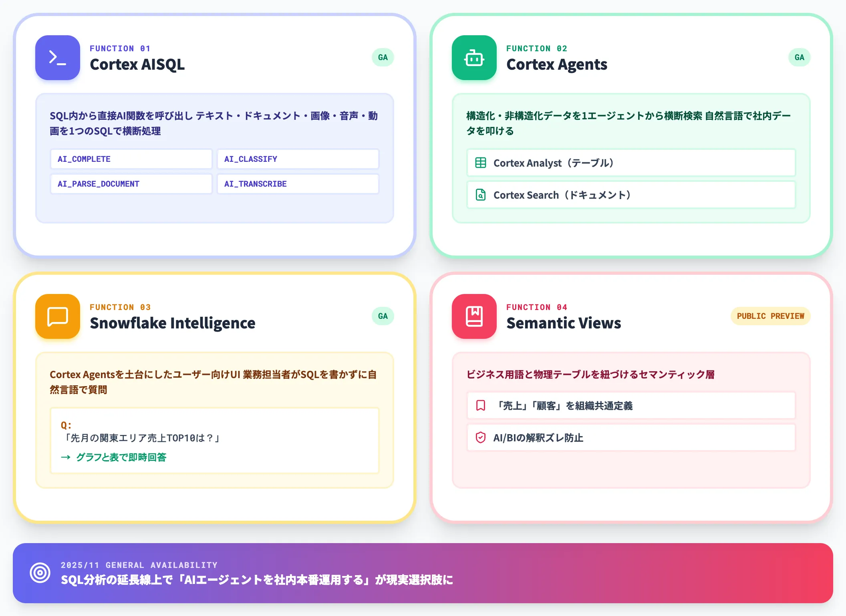Select the AI_TRANSCRIBE function chip
The image size is (846, 616).
tap(298, 184)
